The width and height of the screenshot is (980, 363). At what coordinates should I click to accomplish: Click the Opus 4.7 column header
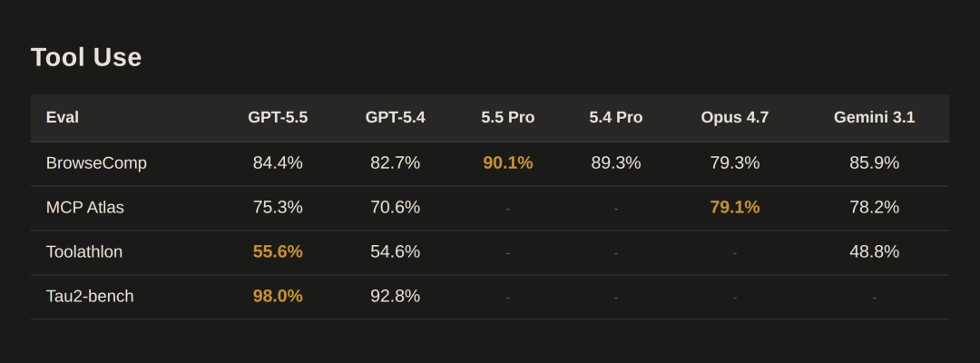click(734, 117)
